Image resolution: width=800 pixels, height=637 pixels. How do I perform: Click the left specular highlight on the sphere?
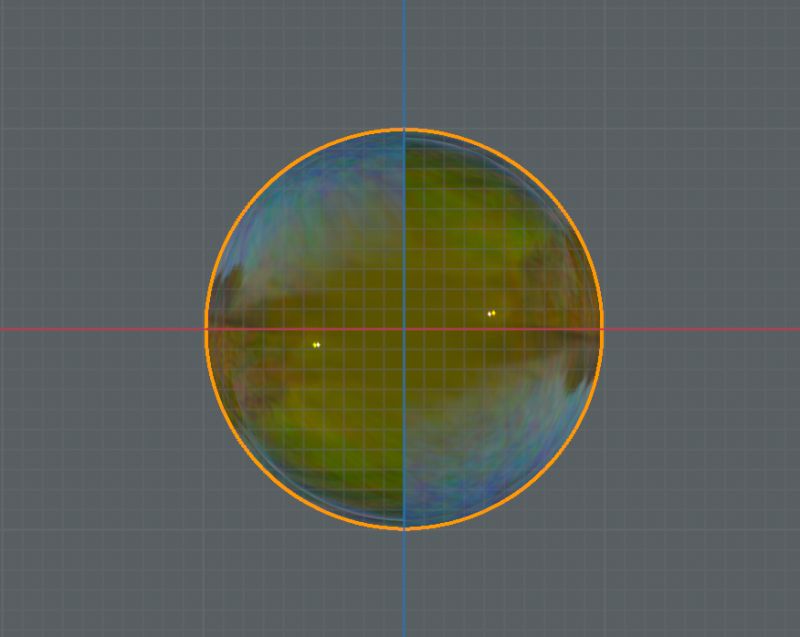tap(317, 343)
